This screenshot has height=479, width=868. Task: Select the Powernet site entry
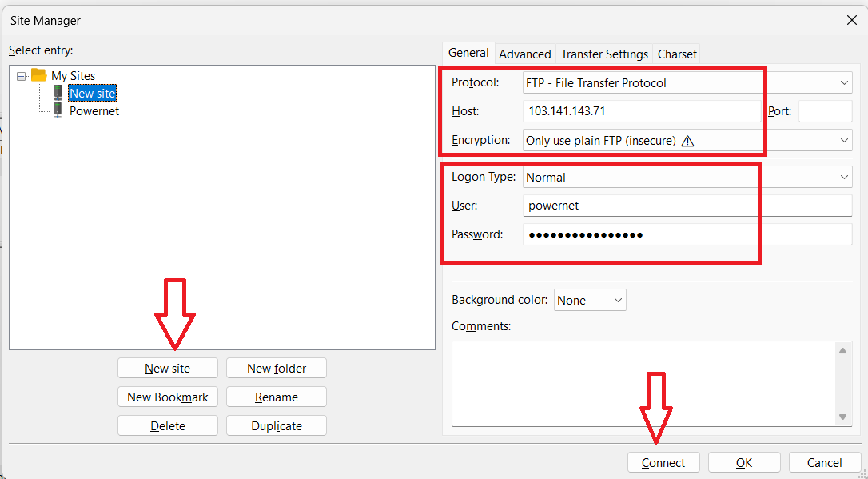[x=94, y=110]
